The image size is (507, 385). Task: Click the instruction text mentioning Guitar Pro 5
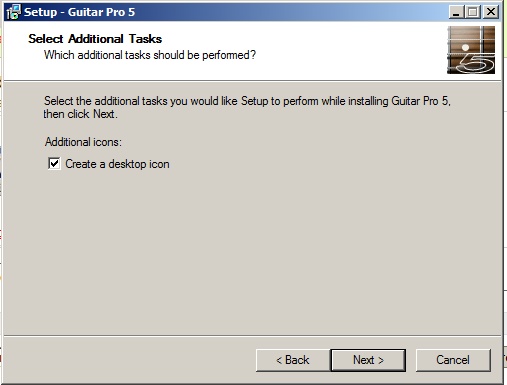coord(247,107)
